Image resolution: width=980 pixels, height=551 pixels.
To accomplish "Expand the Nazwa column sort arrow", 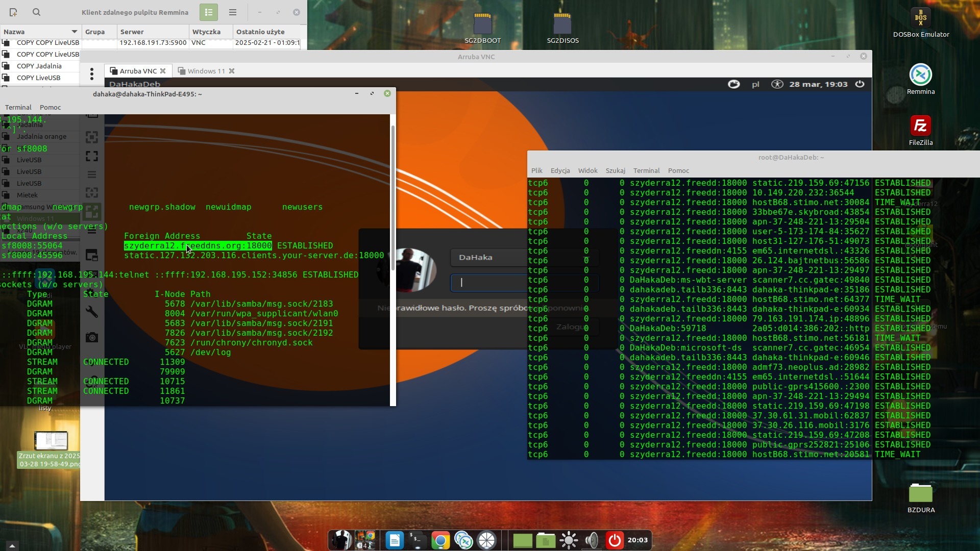I will tap(75, 32).
